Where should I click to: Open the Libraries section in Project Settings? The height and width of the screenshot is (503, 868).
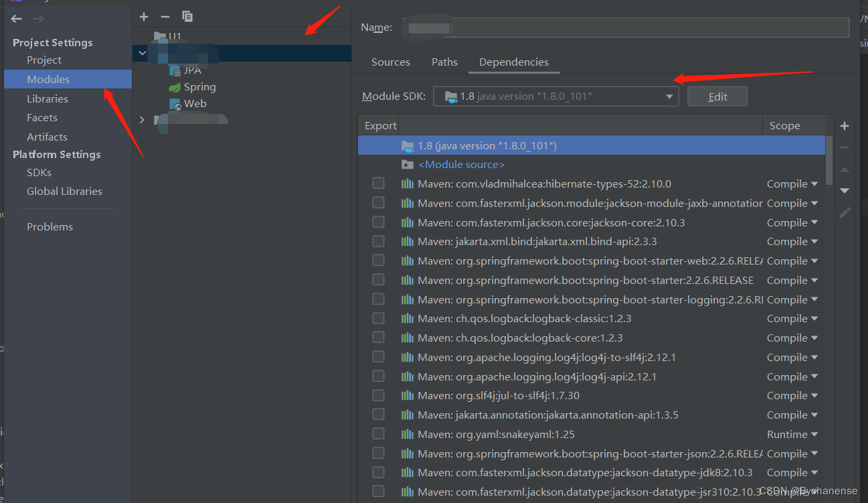click(48, 98)
